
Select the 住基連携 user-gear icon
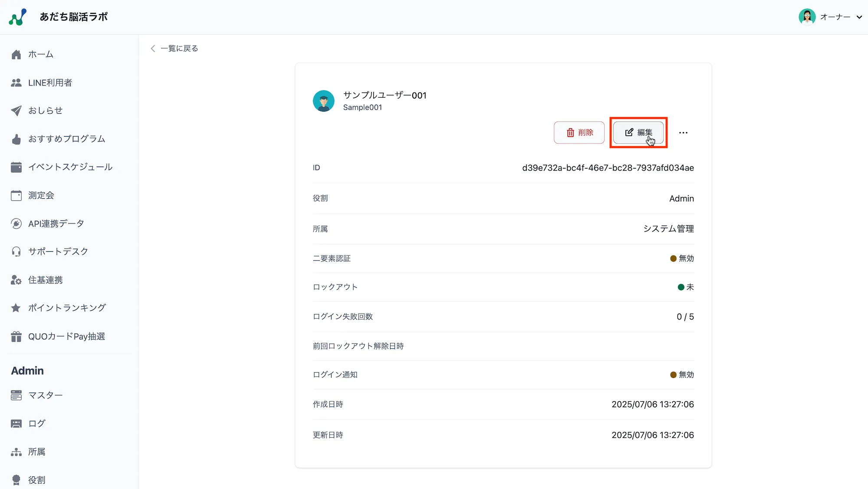(x=16, y=279)
